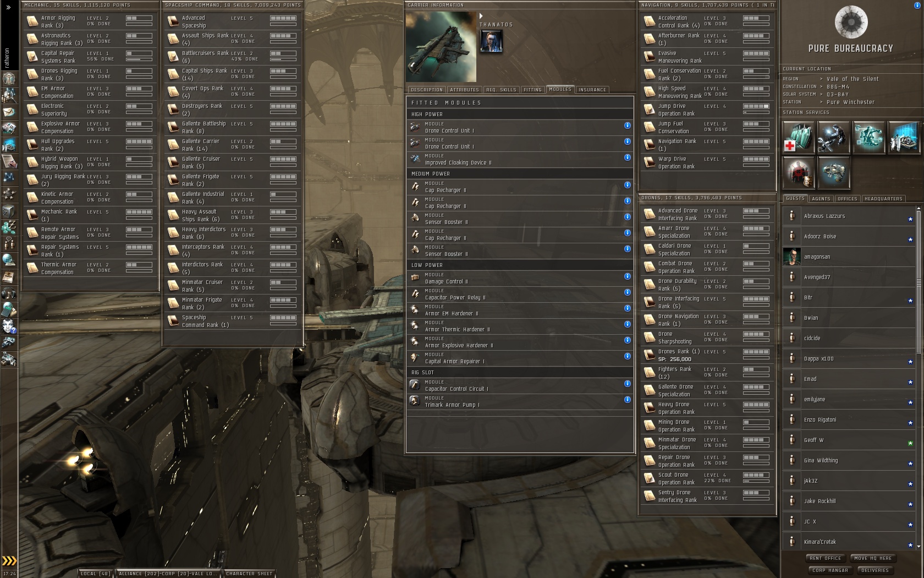Show info for Capacitor Power Relay II
This screenshot has width=924, height=578.
tap(627, 292)
